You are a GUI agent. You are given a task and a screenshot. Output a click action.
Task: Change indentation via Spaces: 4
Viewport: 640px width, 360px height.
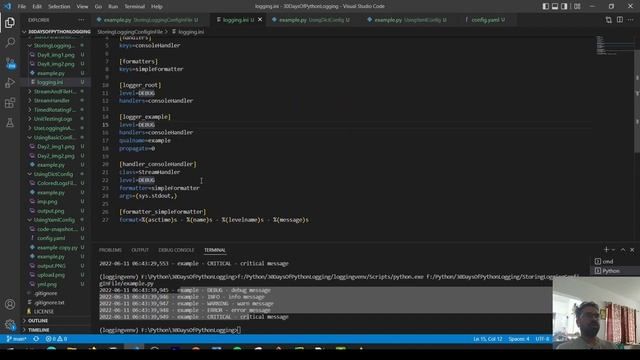(519, 339)
